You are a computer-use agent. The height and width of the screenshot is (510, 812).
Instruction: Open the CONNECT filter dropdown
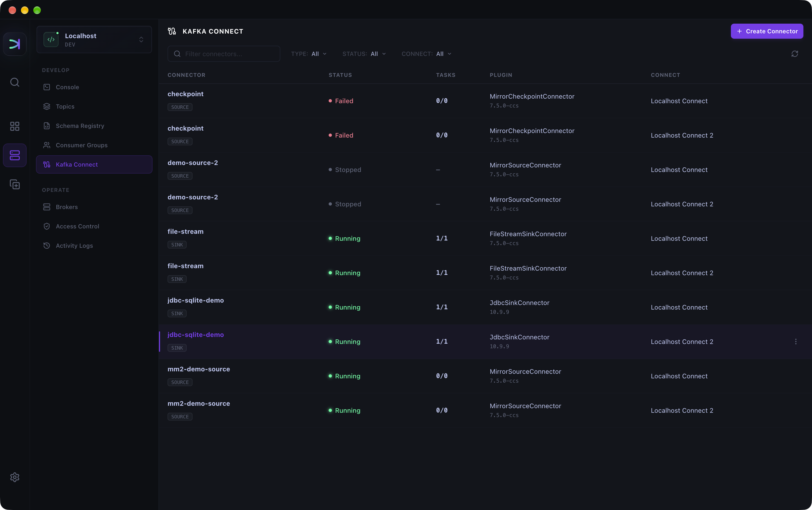(x=426, y=54)
